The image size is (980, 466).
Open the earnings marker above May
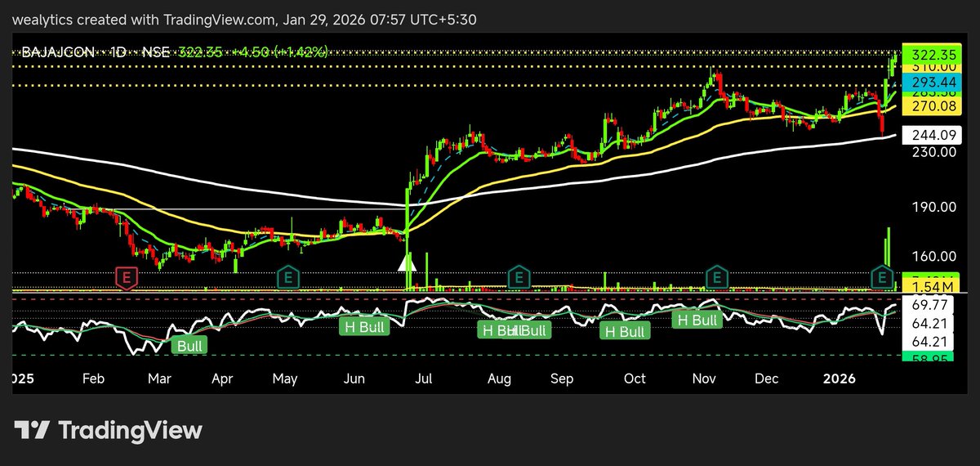[287, 278]
